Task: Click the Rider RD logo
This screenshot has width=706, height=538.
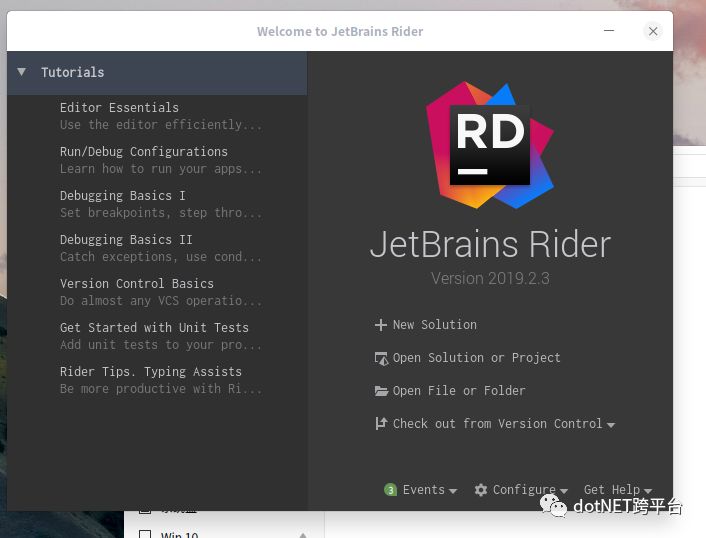Action: click(490, 145)
